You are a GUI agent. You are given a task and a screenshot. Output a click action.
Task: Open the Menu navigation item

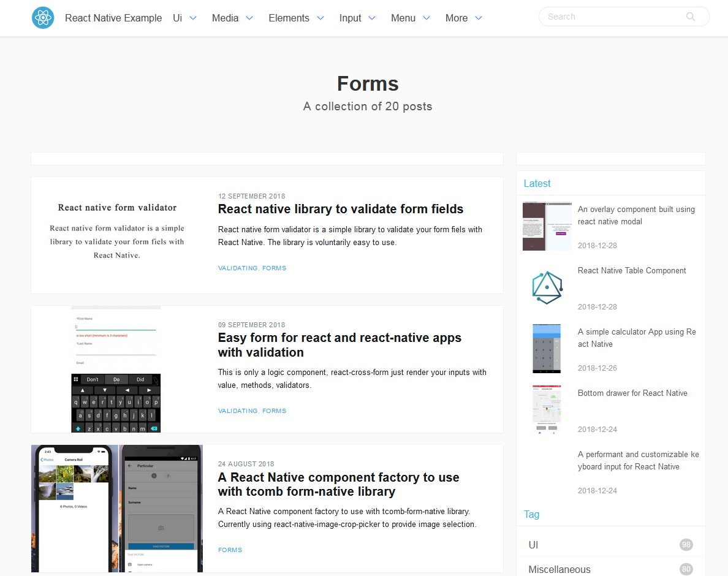(410, 18)
